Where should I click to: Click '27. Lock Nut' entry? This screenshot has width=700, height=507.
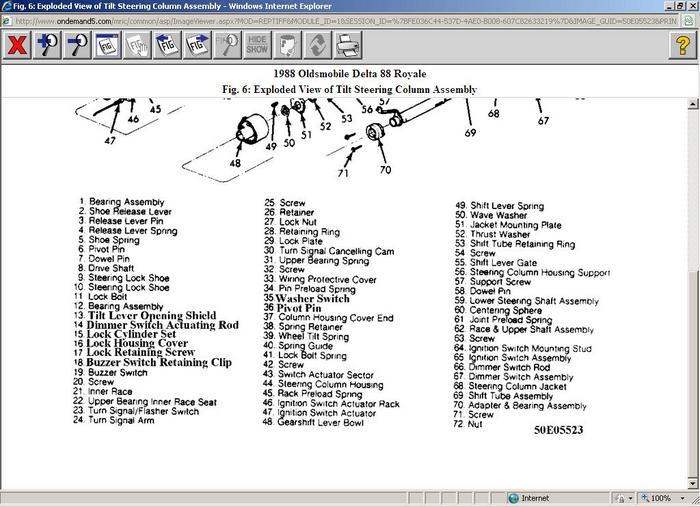pos(291,222)
